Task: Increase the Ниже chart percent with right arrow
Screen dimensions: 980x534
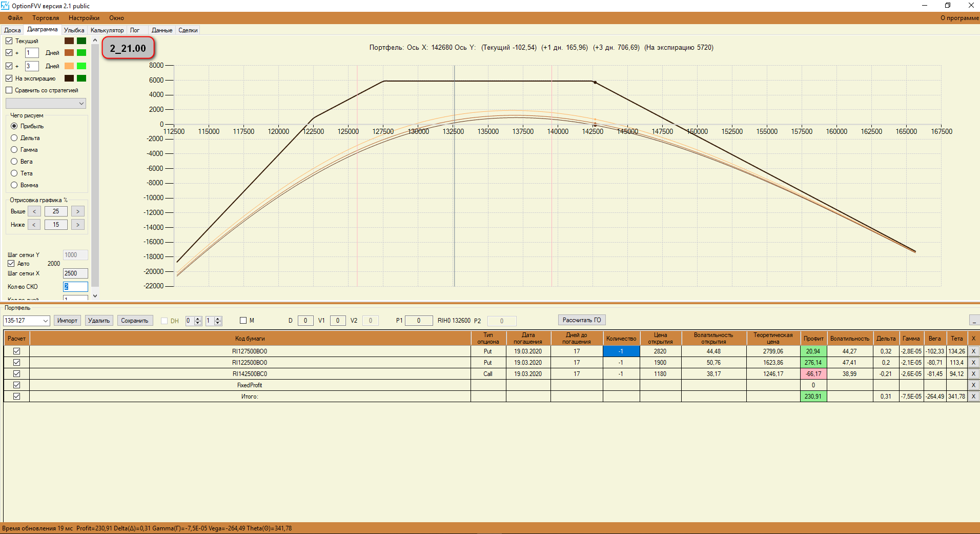Action: pyautogui.click(x=78, y=225)
